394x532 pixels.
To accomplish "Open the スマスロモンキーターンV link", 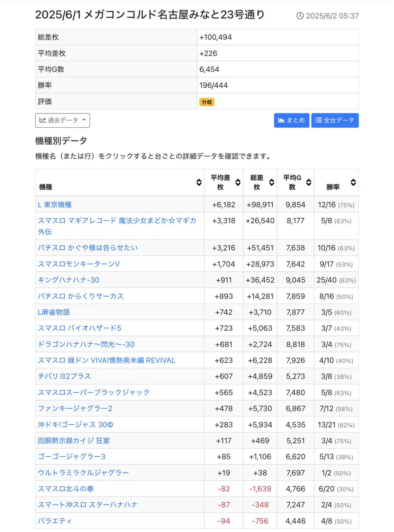I will tap(79, 264).
